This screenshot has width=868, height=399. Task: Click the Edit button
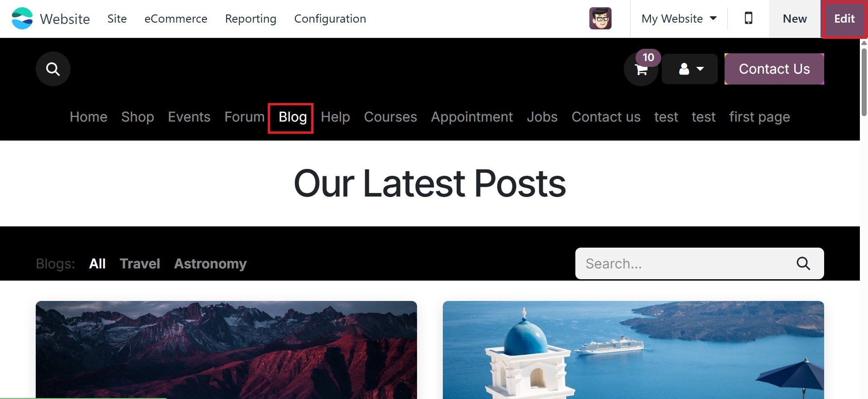pyautogui.click(x=844, y=19)
